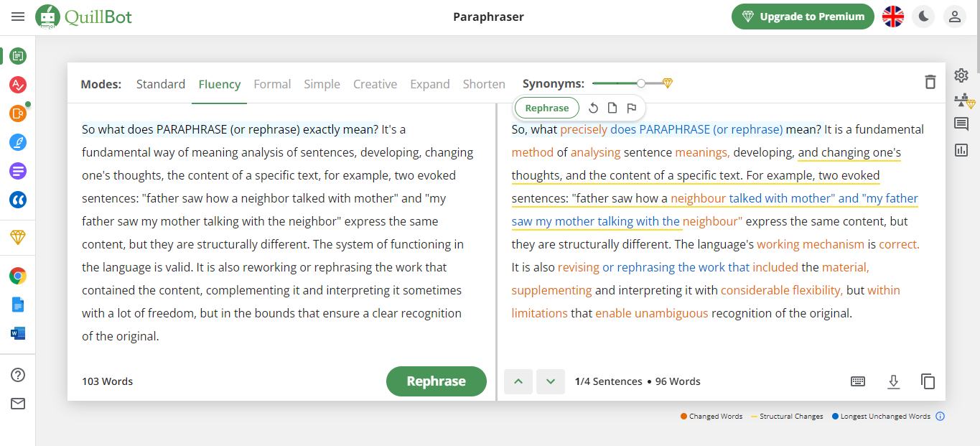Click the Premium diamond sidebar icon
The height and width of the screenshot is (446, 980).
pos(18,238)
